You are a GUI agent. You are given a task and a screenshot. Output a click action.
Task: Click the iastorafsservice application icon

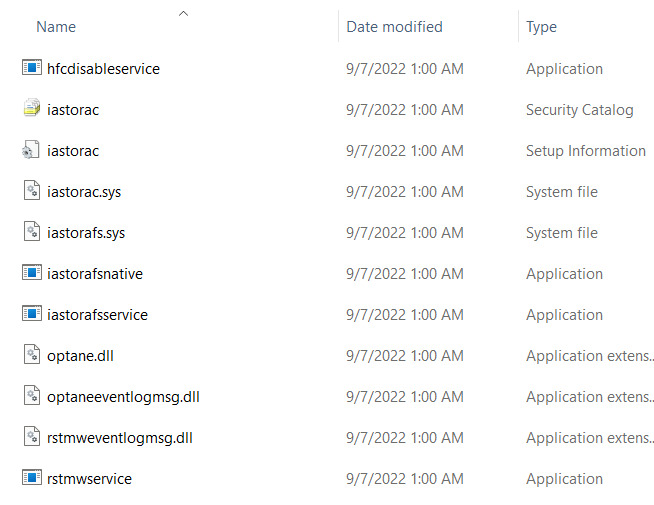pyautogui.click(x=31, y=314)
